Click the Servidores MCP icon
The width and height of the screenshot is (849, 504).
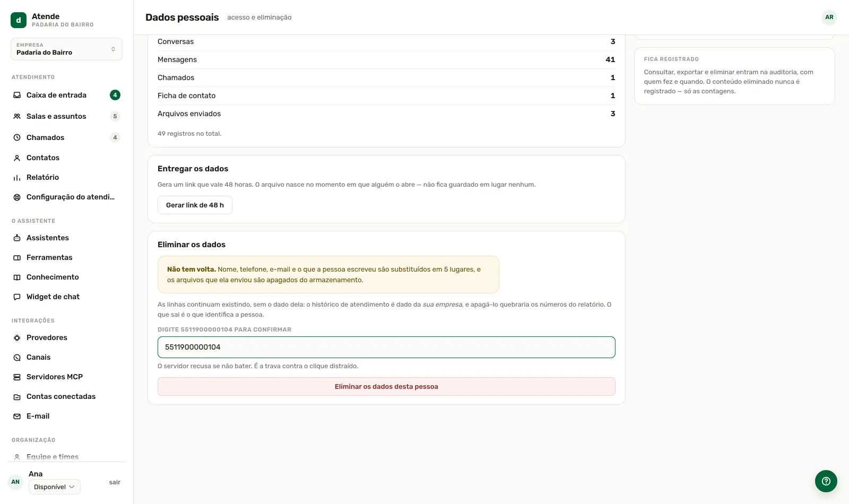click(17, 377)
